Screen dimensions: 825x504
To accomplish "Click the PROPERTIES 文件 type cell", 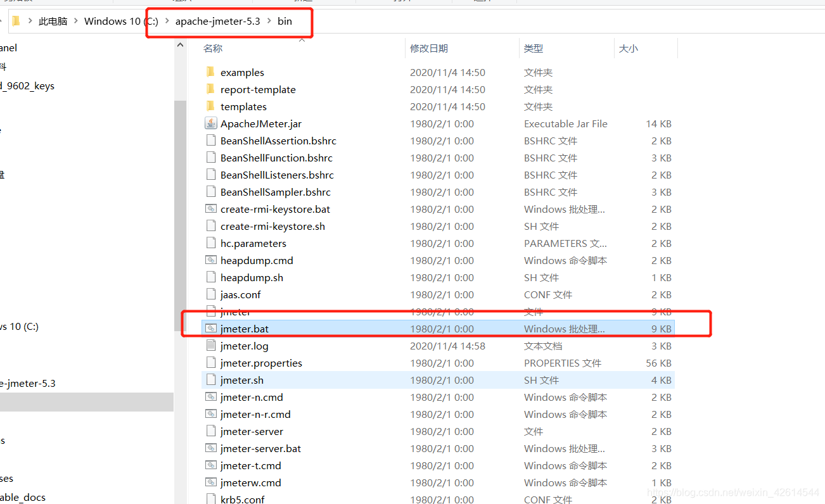I will coord(563,363).
